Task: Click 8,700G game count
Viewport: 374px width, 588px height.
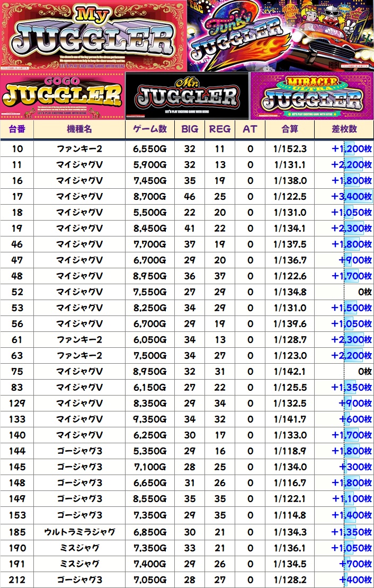Action: click(x=150, y=197)
